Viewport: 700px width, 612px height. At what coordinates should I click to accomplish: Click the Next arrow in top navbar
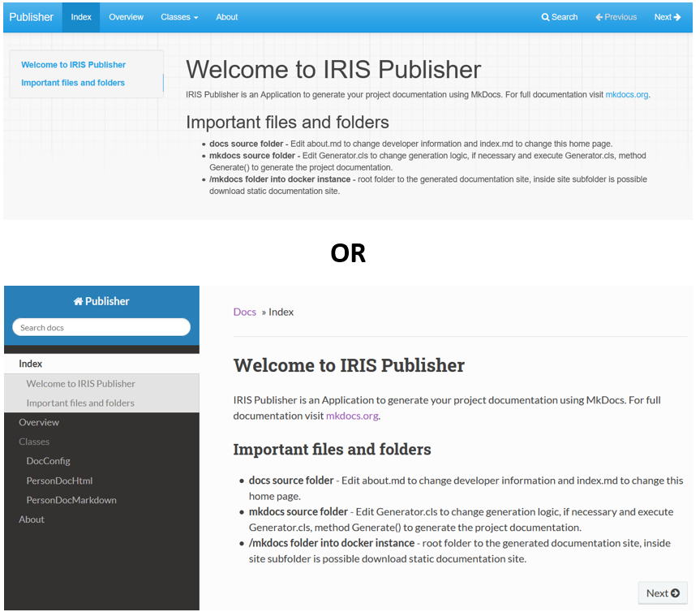point(667,17)
